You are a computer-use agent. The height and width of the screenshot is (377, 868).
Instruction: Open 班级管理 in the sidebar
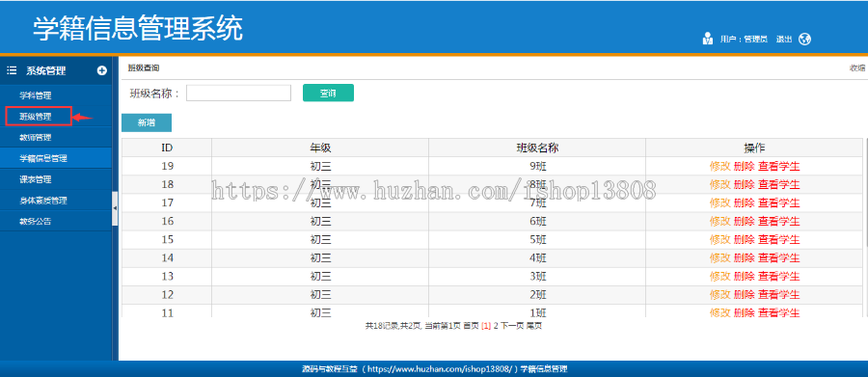[36, 117]
